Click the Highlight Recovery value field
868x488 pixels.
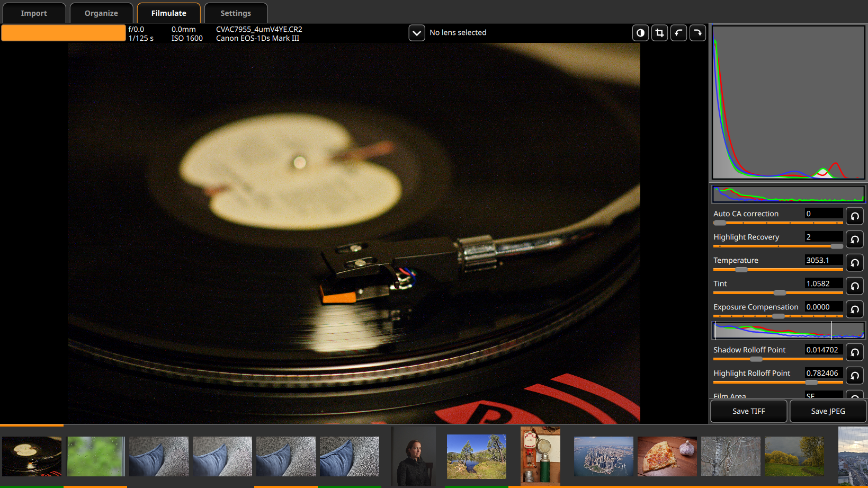click(824, 237)
